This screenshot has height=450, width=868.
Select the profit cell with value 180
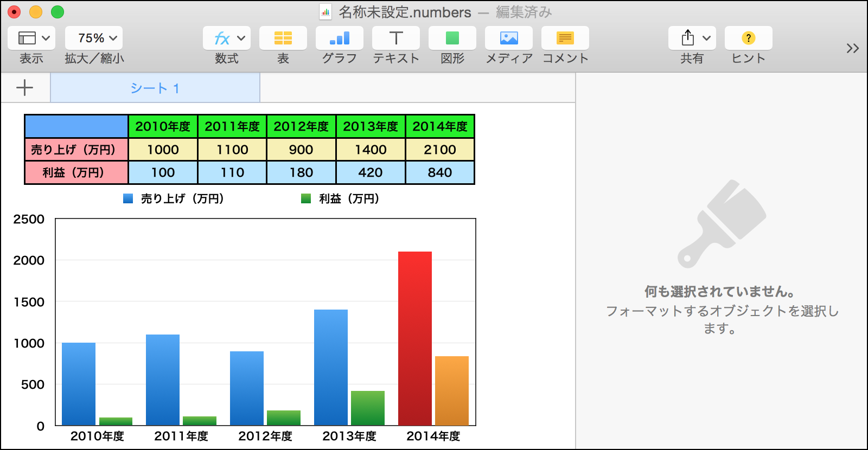click(x=301, y=172)
